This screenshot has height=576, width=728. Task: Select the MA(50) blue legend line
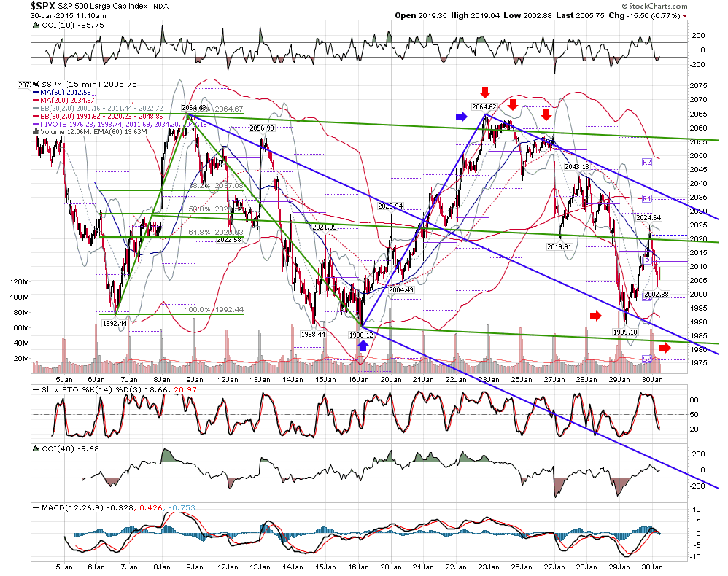[36, 93]
